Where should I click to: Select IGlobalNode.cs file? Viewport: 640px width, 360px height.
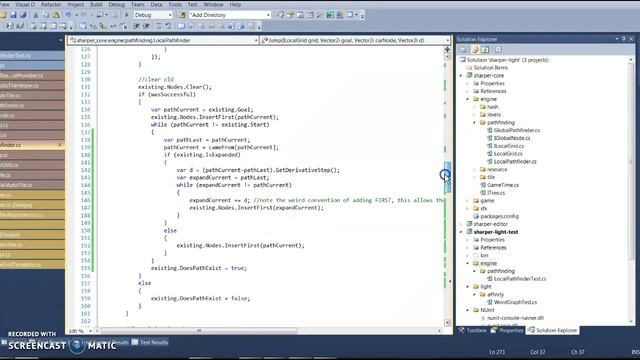pyautogui.click(x=512, y=138)
